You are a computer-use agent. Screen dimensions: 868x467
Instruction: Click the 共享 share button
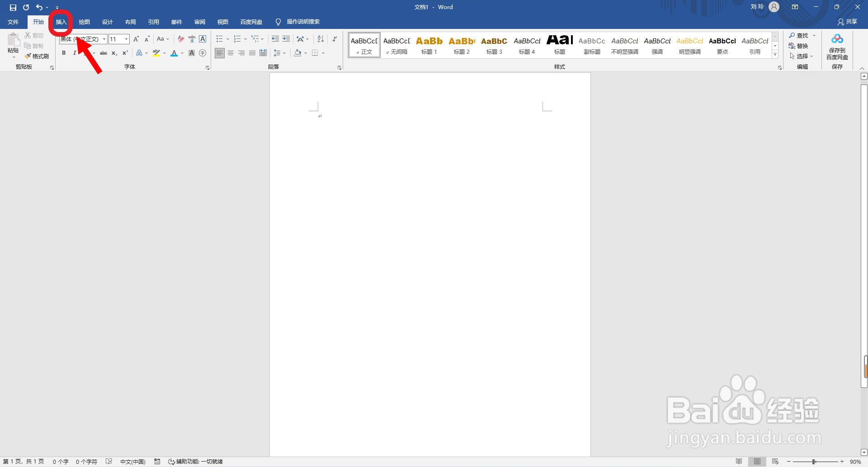point(847,22)
